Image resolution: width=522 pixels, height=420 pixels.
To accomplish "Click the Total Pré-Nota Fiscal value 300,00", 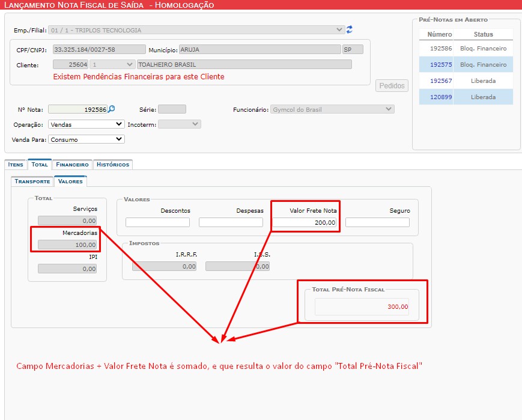I will [x=362, y=307].
